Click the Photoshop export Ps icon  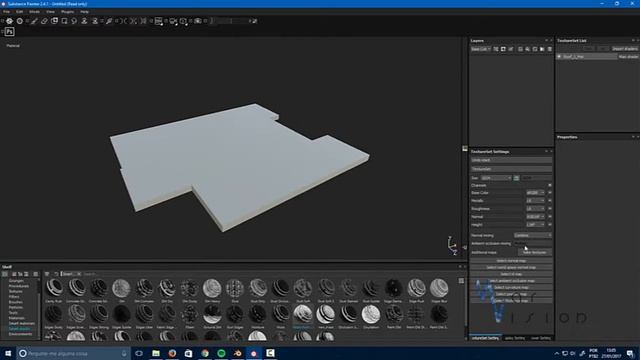[9, 32]
